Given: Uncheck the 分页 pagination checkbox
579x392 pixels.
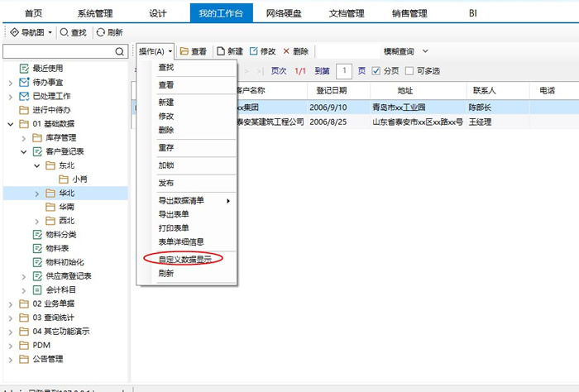Looking at the screenshot, I should [376, 71].
